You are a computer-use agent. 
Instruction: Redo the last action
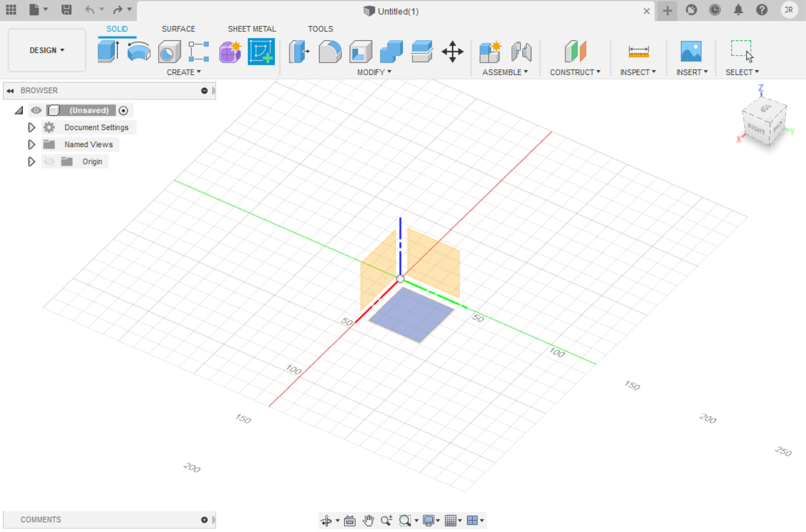118,10
